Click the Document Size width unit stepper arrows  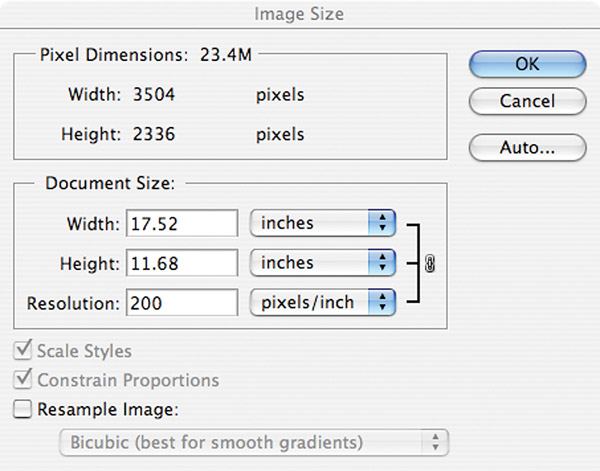(382, 223)
